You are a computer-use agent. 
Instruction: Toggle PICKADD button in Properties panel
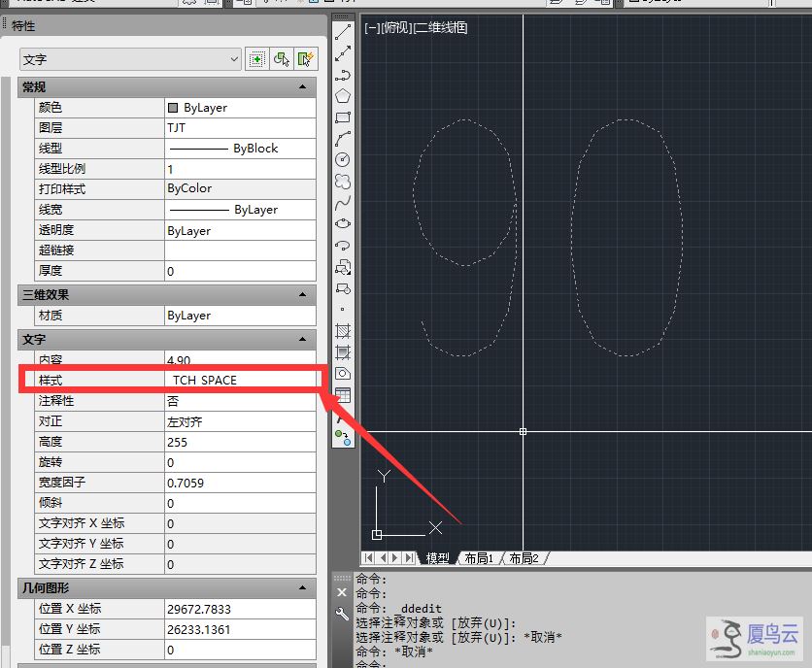click(257, 59)
